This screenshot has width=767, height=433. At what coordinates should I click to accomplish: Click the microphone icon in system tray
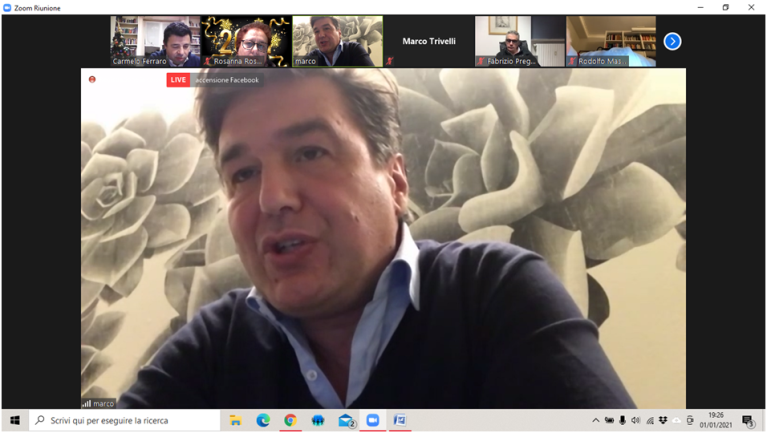point(623,421)
